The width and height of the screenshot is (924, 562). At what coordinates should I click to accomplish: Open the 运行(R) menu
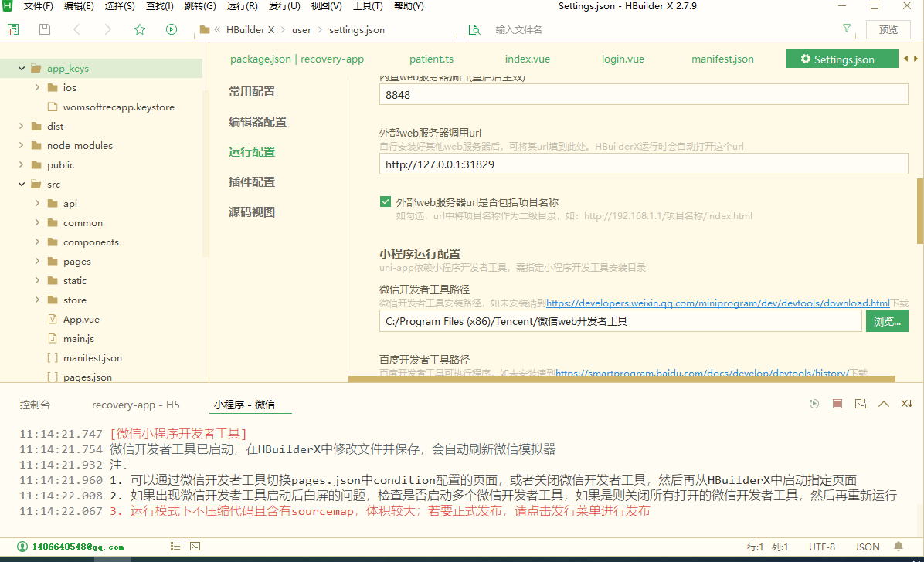242,6
